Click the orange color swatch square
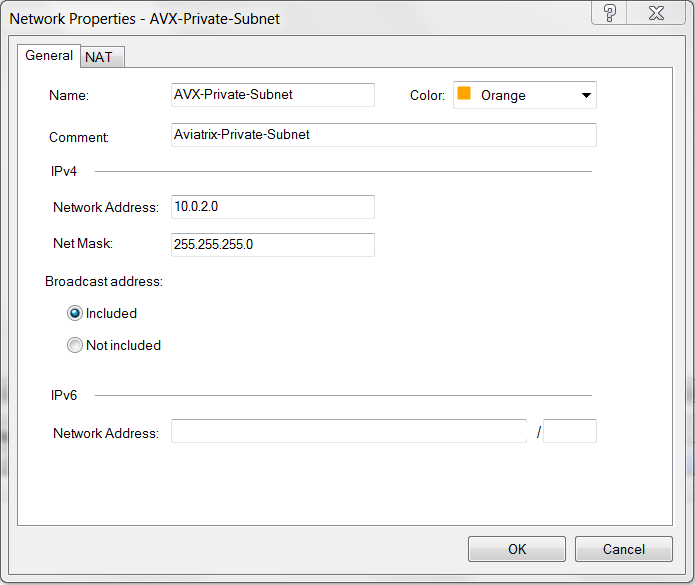Image resolution: width=695 pixels, height=585 pixels. (464, 95)
